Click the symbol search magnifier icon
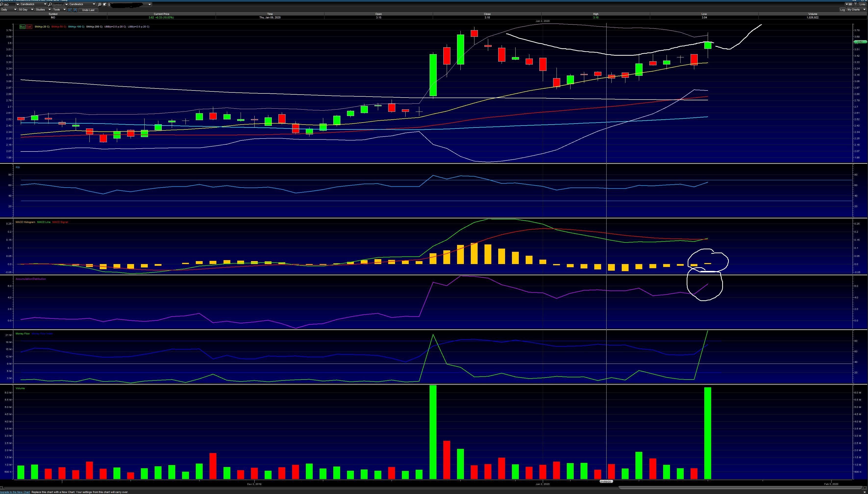This screenshot has width=868, height=494. click(1, 4)
